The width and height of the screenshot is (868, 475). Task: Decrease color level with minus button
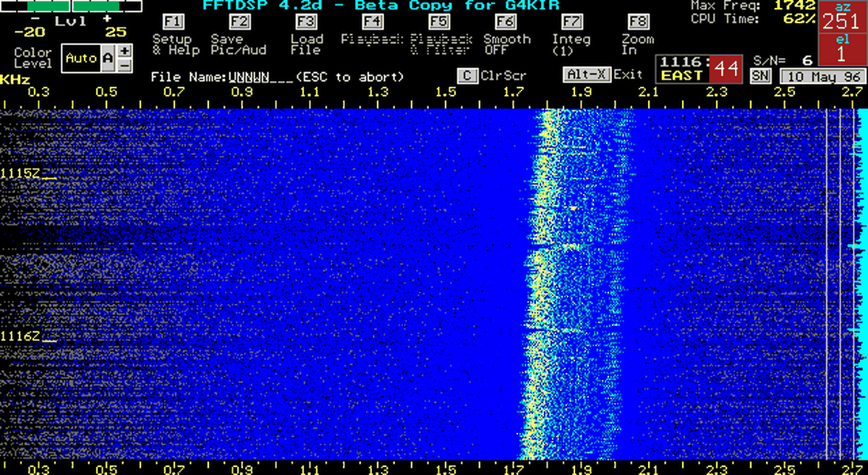click(124, 66)
